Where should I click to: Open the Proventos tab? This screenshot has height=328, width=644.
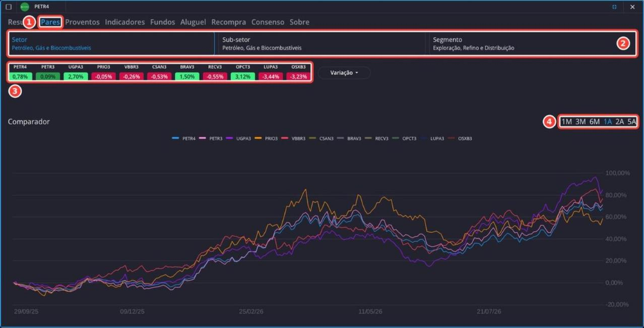coord(82,22)
